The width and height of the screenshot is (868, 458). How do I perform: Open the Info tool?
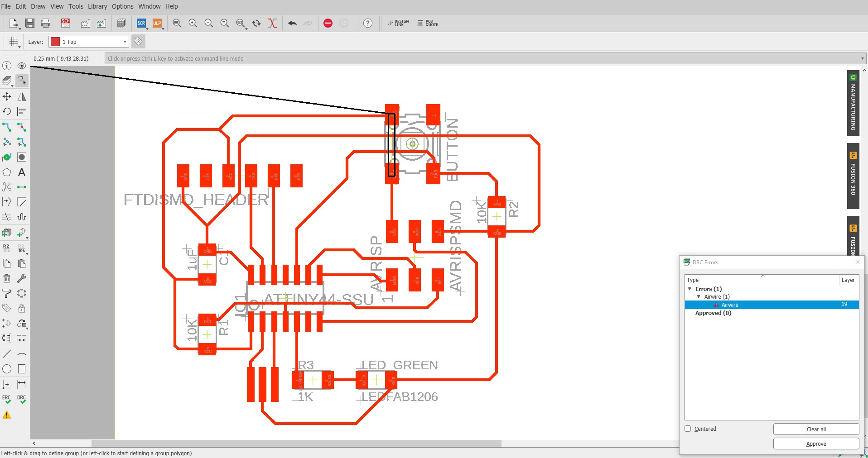(x=7, y=66)
